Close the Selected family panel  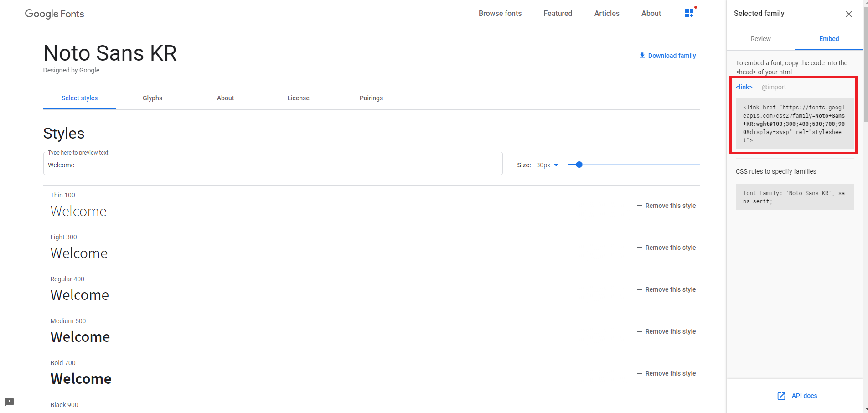848,14
